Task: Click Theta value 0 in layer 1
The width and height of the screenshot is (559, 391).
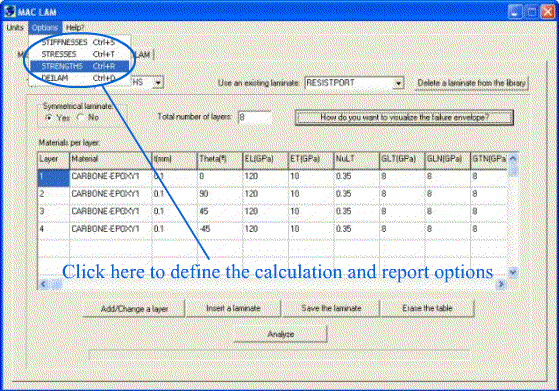Action: pyautogui.click(x=220, y=178)
